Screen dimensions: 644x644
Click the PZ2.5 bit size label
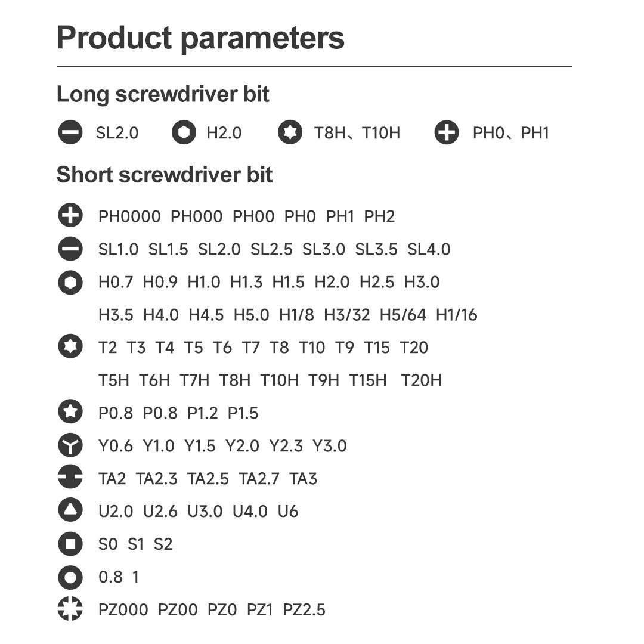tap(304, 610)
